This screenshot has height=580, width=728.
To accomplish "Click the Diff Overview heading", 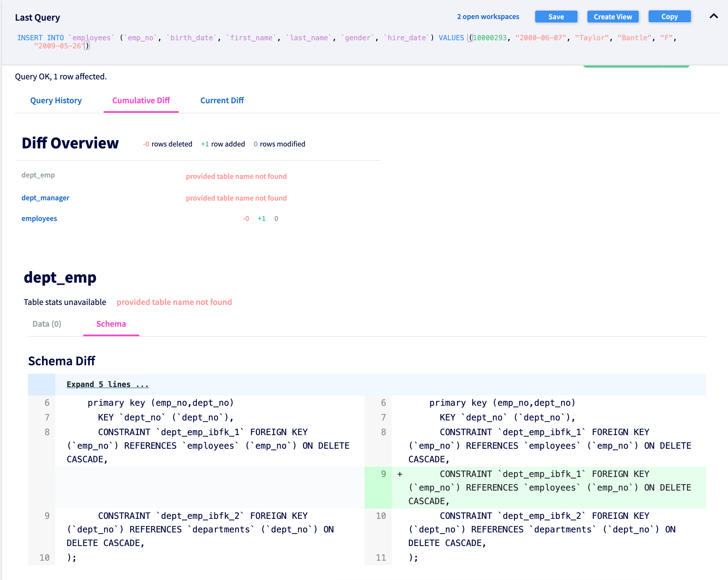I will point(70,143).
